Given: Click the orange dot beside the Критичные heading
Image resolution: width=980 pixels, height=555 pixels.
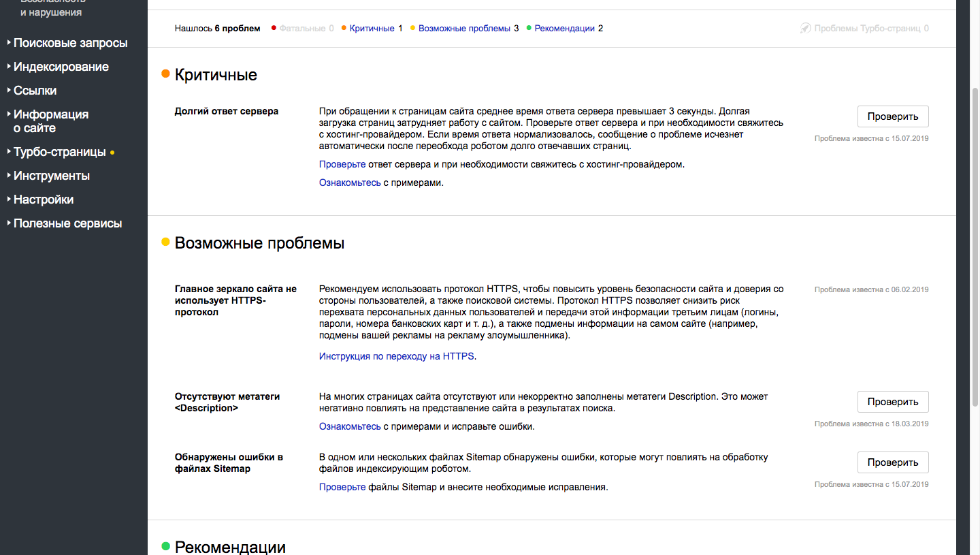Looking at the screenshot, I should 165,74.
